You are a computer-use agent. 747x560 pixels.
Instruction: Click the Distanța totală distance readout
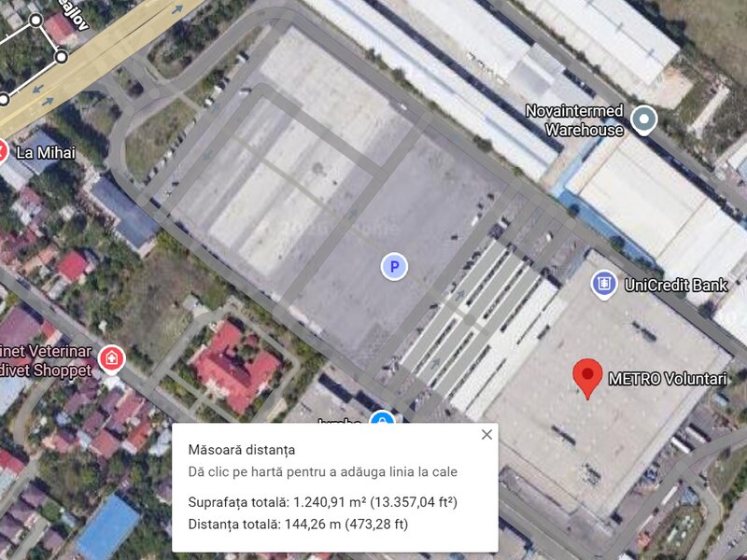point(298,525)
